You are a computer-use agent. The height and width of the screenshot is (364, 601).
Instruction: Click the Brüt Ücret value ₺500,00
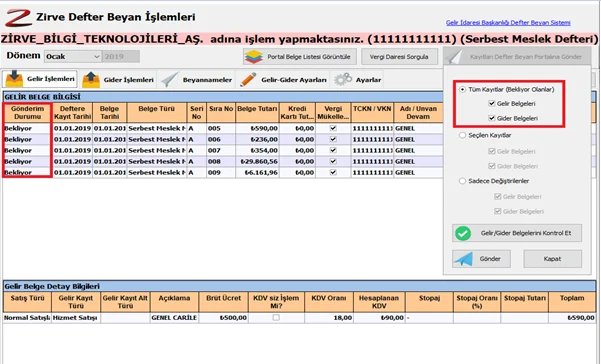point(223,318)
